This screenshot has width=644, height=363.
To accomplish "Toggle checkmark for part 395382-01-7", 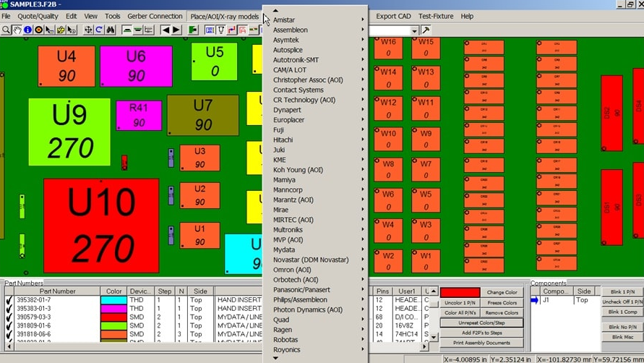I will click(9, 299).
